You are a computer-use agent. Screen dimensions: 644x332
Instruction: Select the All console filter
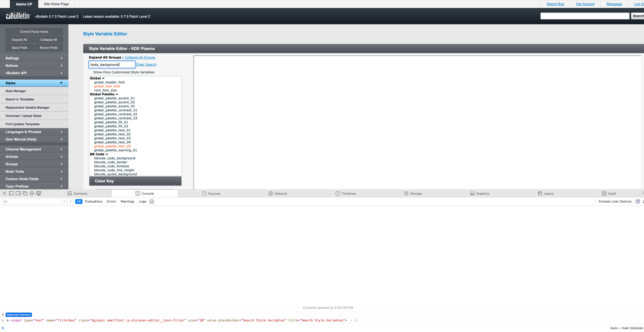click(79, 202)
